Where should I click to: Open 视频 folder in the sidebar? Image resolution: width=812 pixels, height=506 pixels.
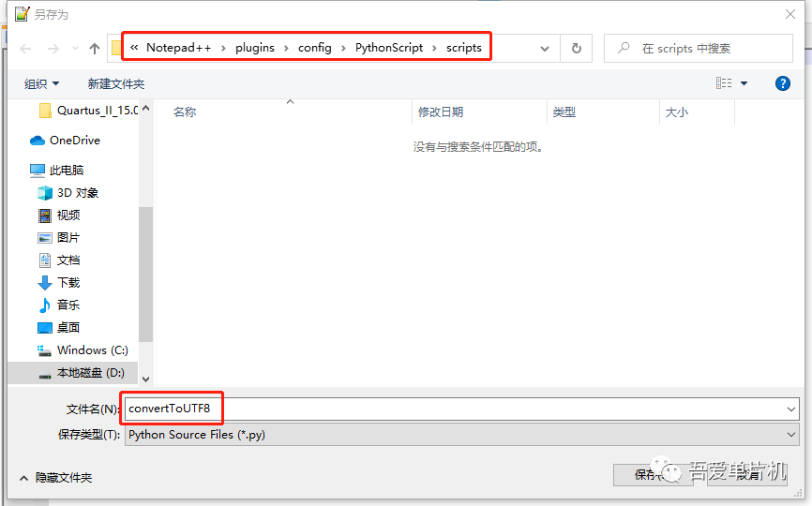(59, 215)
